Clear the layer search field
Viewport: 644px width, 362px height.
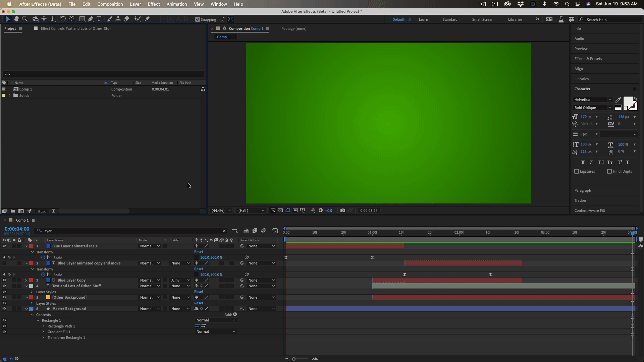click(224, 231)
